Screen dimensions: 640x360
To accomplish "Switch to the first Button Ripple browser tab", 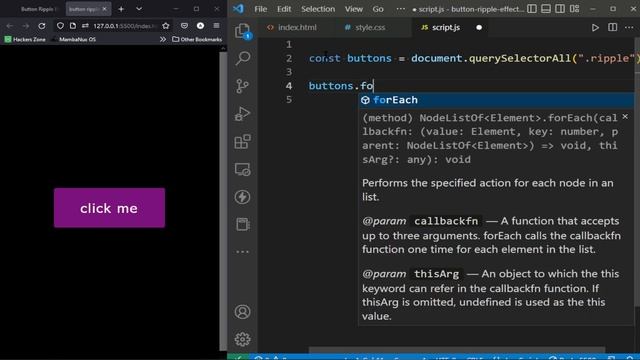I will (38, 9).
